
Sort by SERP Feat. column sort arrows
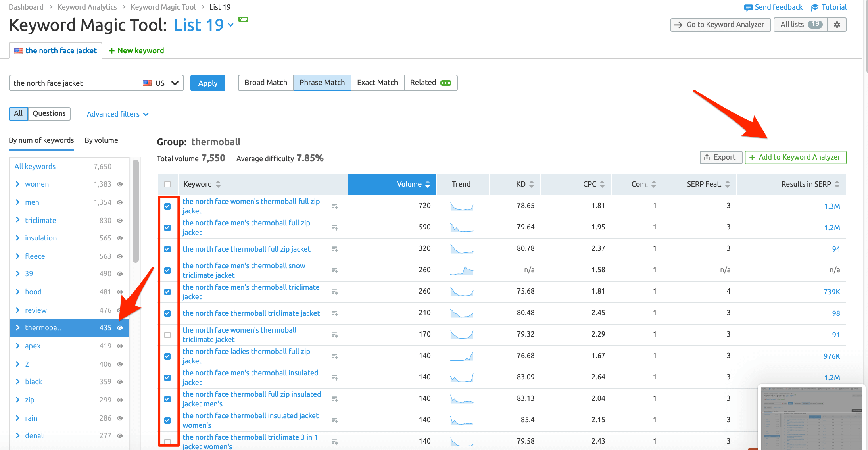click(x=728, y=184)
